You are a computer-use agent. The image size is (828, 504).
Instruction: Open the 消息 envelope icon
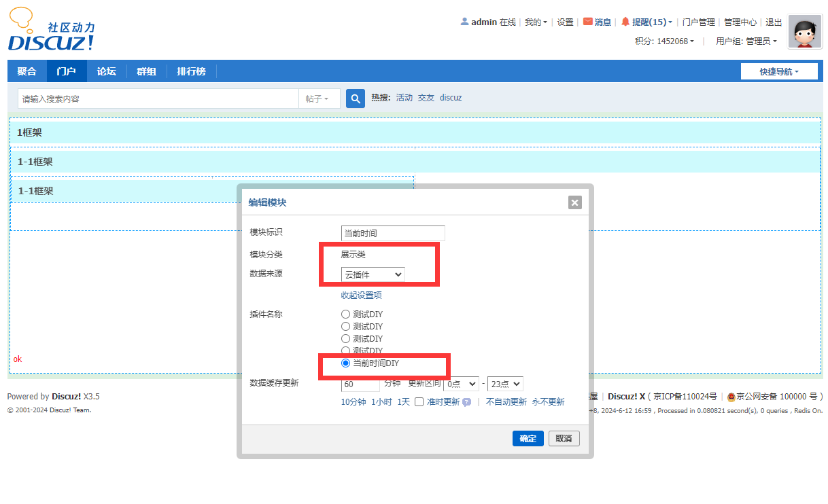[x=587, y=22]
